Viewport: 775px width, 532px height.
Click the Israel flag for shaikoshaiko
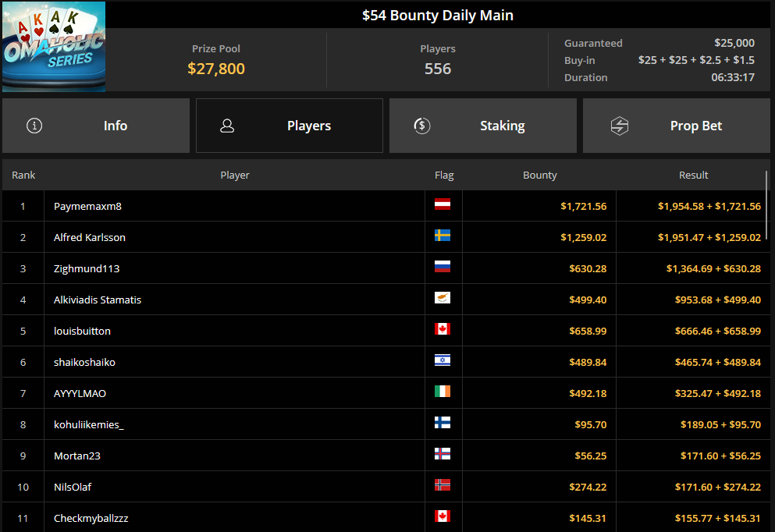coord(443,360)
